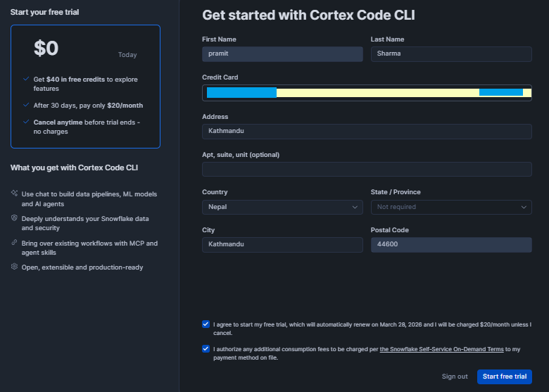Click the Country dropdown chevron arrow

click(355, 207)
